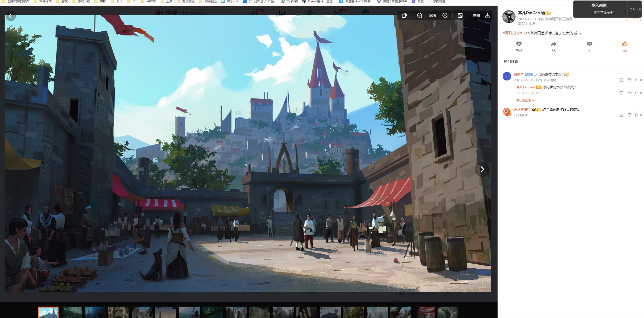
Task: Open 高凡FanGao avatar at post header
Action: click(x=509, y=17)
